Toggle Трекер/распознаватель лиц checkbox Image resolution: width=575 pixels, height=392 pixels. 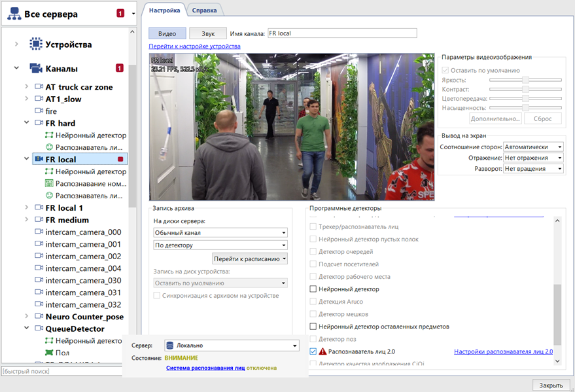click(x=313, y=226)
